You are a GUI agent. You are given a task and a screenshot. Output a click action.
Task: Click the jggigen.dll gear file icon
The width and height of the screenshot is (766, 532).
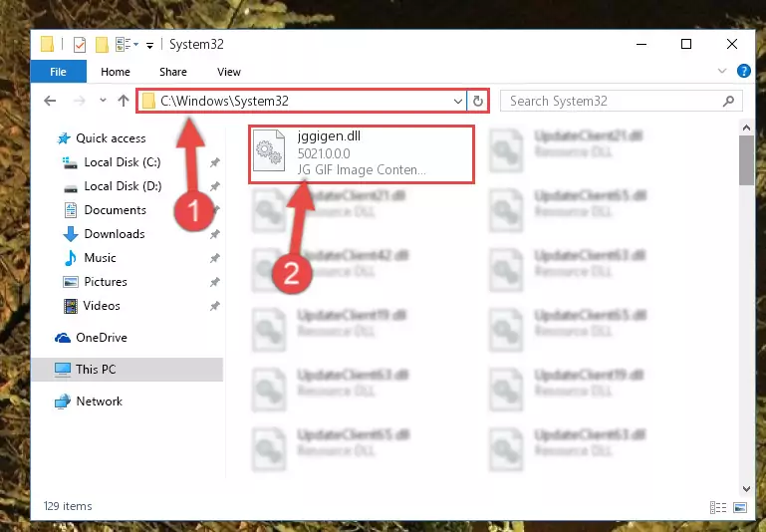[269, 150]
